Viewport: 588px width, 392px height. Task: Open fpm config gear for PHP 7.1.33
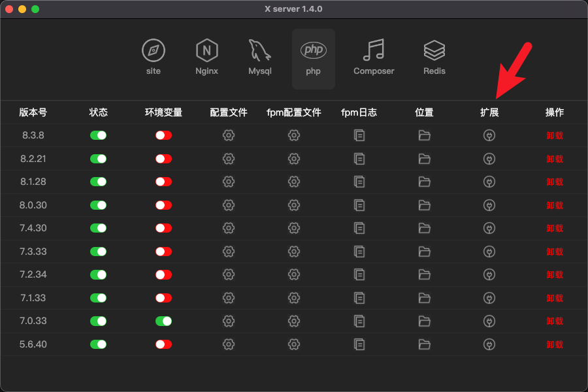294,298
